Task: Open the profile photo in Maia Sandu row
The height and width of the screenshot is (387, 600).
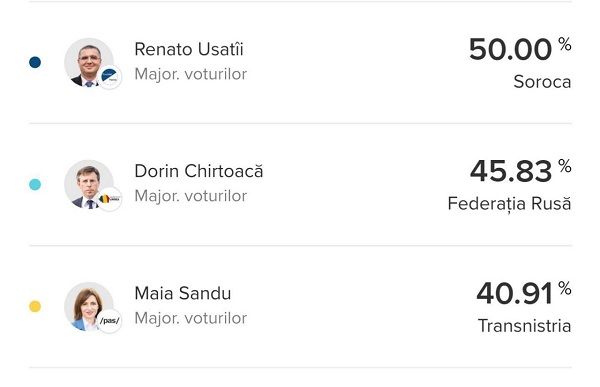Action: (89, 307)
